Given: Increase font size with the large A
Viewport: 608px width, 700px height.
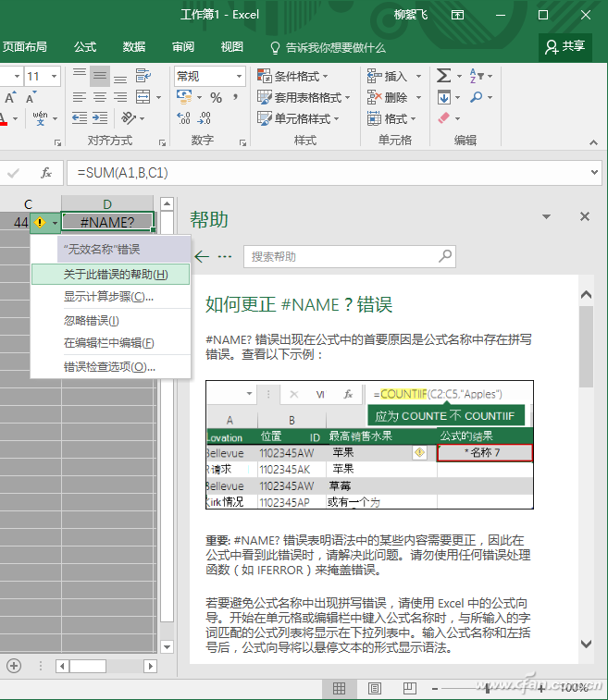Looking at the screenshot, I should coord(10,97).
